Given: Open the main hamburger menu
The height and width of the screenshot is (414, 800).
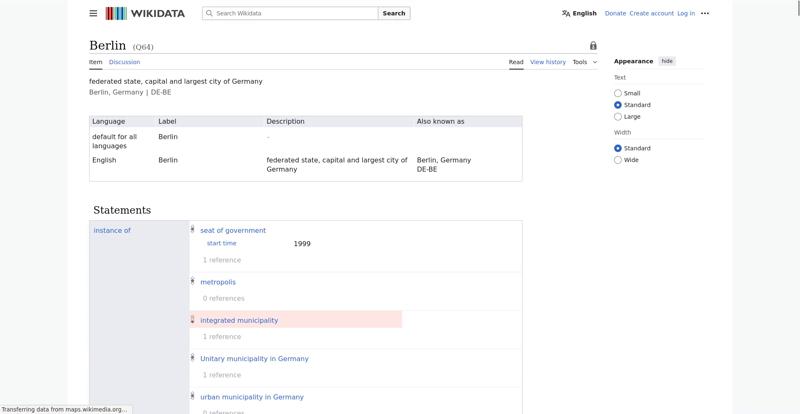Looking at the screenshot, I should pos(93,13).
